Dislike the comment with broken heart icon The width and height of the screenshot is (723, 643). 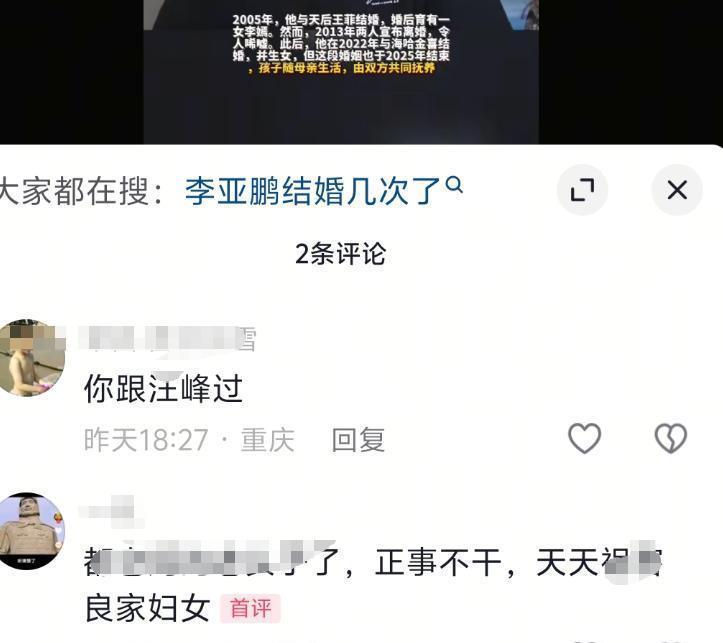(670, 438)
